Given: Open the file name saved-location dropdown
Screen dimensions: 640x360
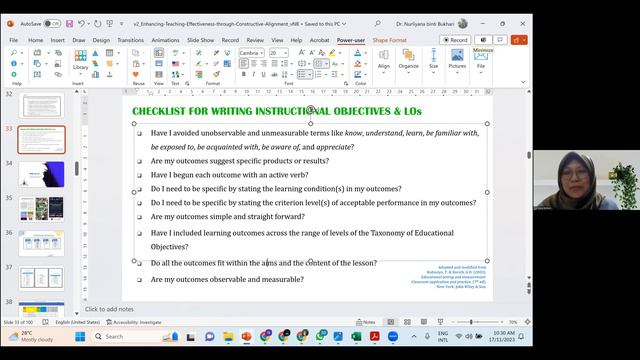Looking at the screenshot, I should point(344,24).
